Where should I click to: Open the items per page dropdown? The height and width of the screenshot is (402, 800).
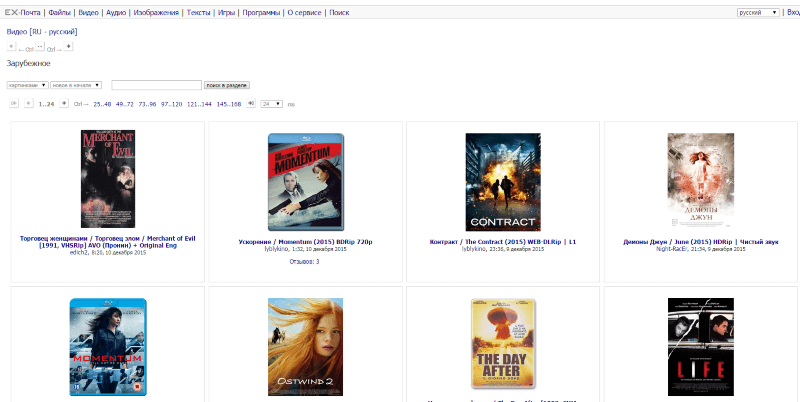pos(271,104)
